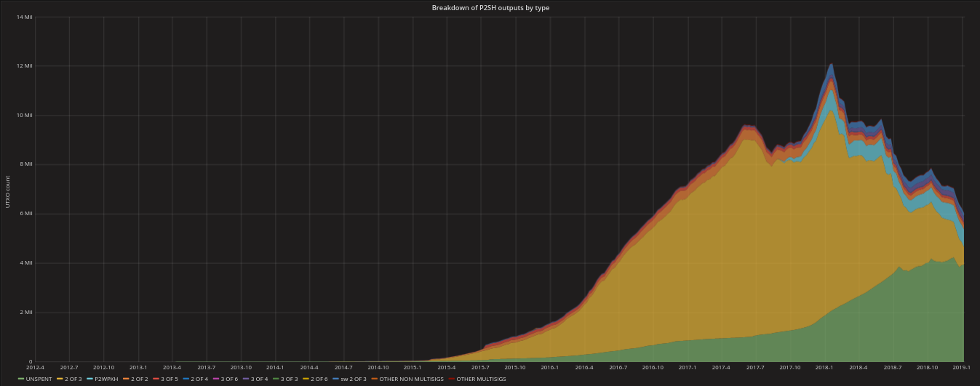Screen dimensions: 980x386
Task: Open the panel title dropdown menu
Action: point(490,7)
